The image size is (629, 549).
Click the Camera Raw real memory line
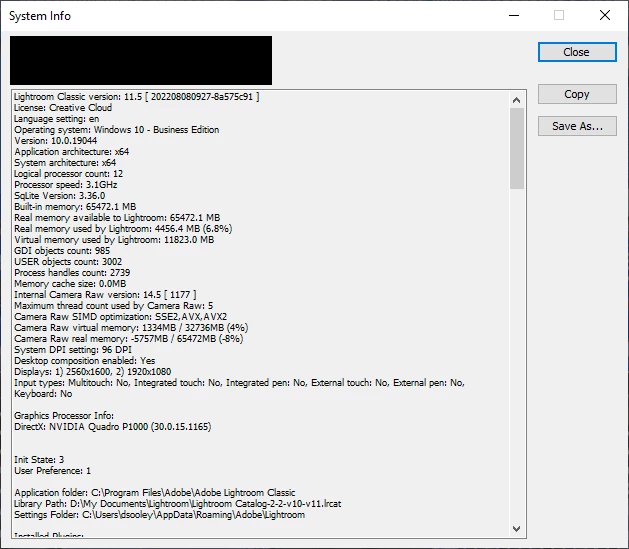click(128, 338)
